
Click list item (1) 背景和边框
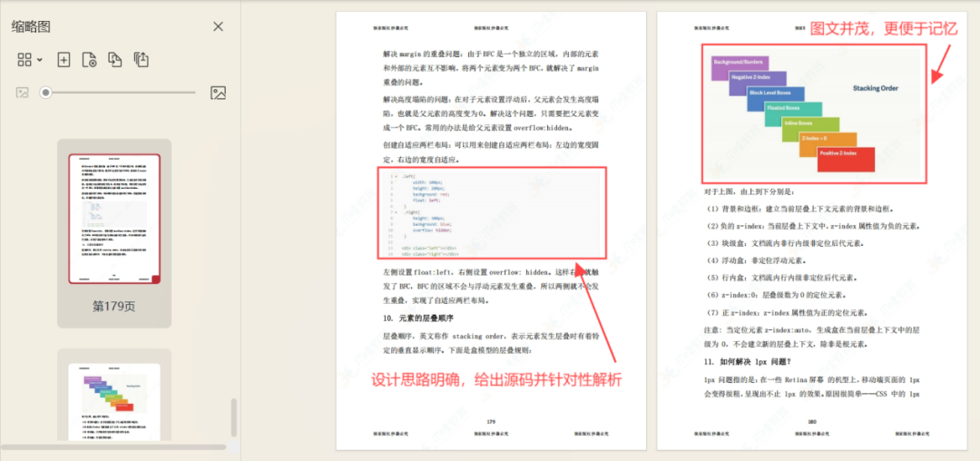click(x=799, y=209)
